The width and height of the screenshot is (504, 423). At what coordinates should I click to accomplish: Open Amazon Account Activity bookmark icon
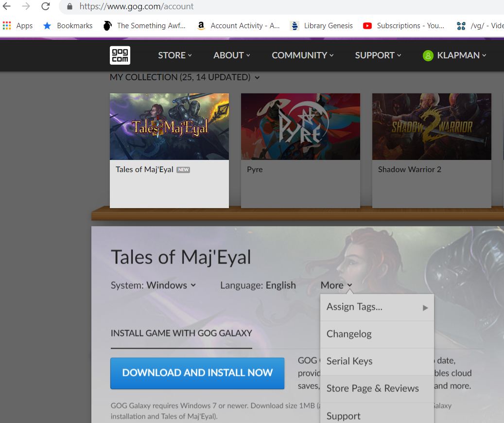coord(201,25)
